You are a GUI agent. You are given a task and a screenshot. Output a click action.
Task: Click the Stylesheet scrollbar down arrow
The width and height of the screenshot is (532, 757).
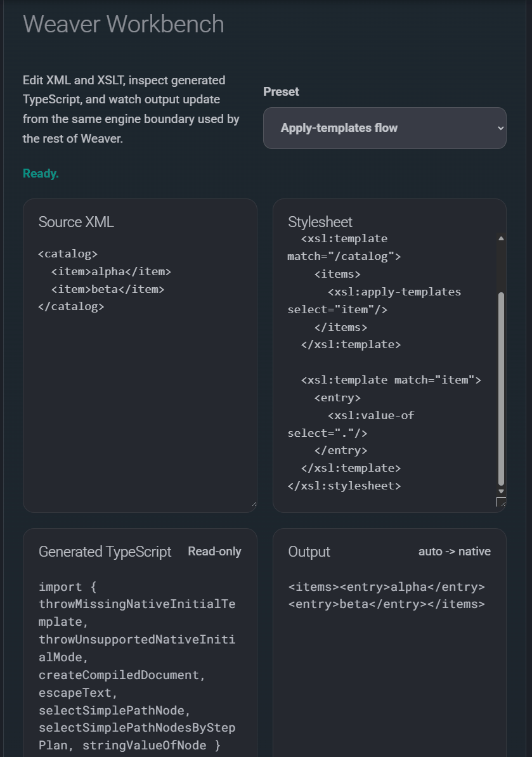[x=501, y=491]
